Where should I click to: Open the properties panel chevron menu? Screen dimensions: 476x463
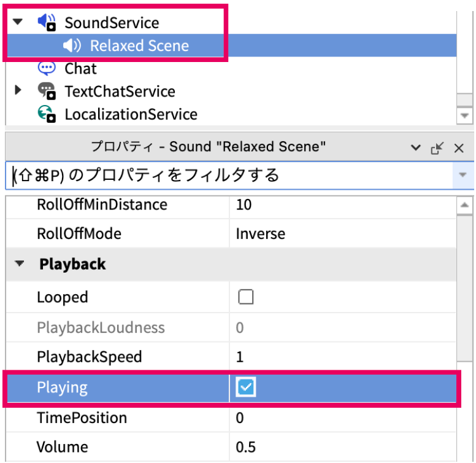pos(416,147)
